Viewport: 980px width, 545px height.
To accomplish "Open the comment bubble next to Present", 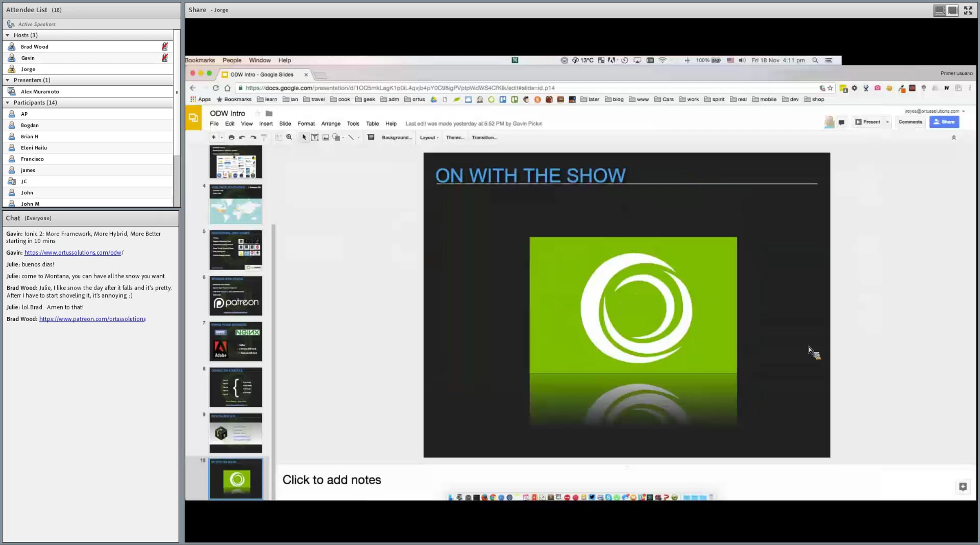I will click(x=842, y=122).
